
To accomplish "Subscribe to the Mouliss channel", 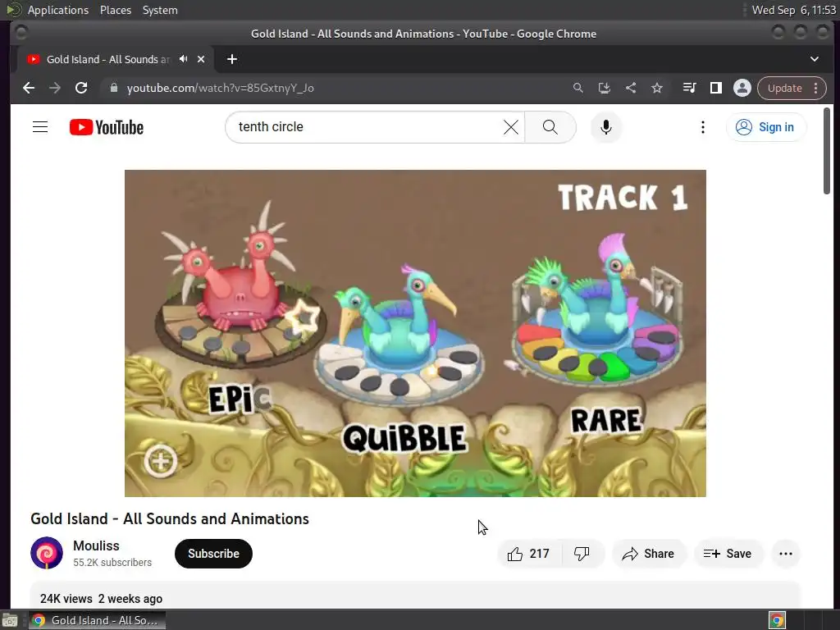I will 213,554.
